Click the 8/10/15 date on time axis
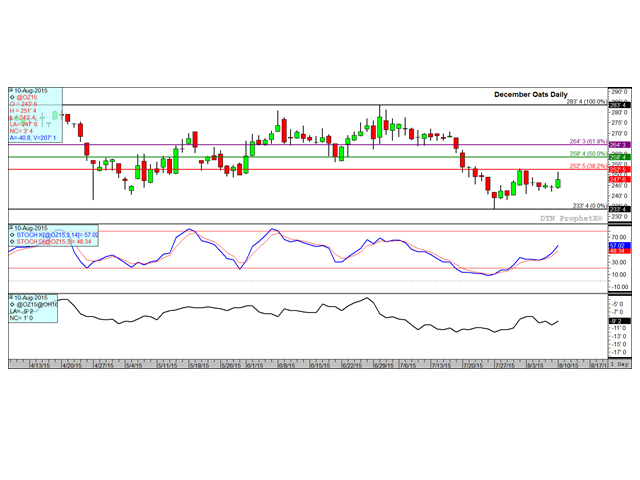The height and width of the screenshot is (480, 640). [569, 365]
